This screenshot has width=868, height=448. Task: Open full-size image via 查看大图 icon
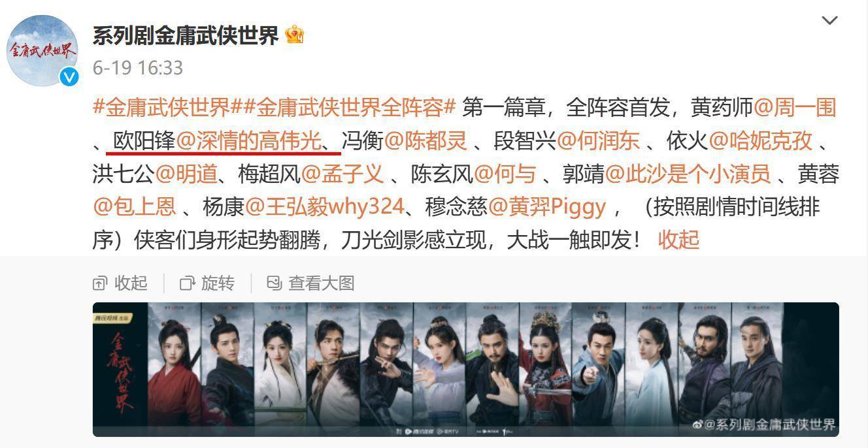pyautogui.click(x=274, y=283)
